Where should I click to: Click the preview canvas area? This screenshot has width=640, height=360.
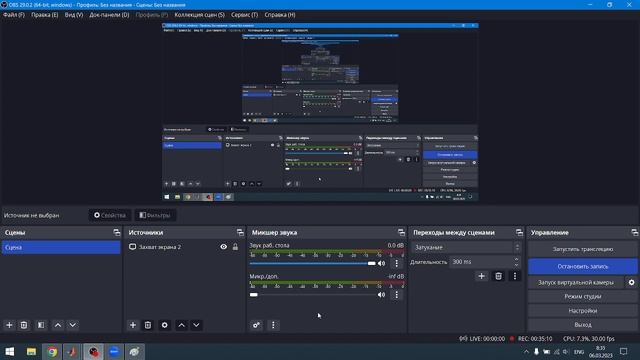[320, 112]
